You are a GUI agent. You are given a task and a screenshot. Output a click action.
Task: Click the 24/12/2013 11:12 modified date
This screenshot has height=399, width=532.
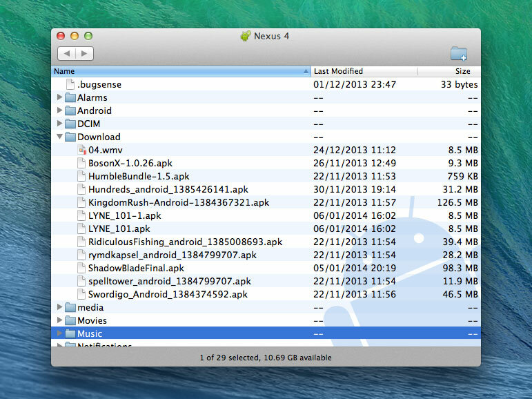coord(355,150)
